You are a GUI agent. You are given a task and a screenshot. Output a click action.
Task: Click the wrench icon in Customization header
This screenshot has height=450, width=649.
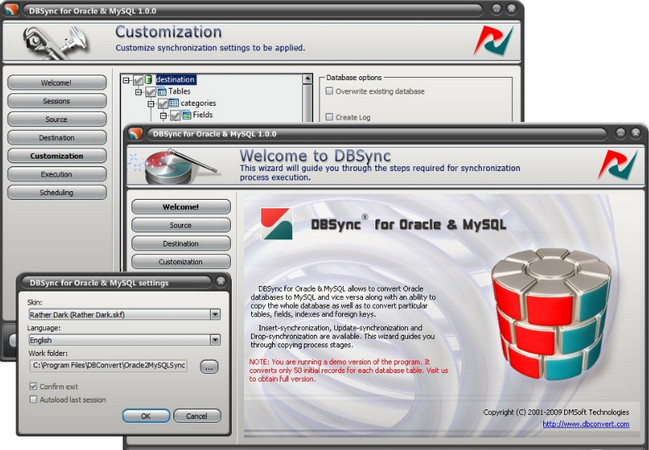(x=56, y=43)
